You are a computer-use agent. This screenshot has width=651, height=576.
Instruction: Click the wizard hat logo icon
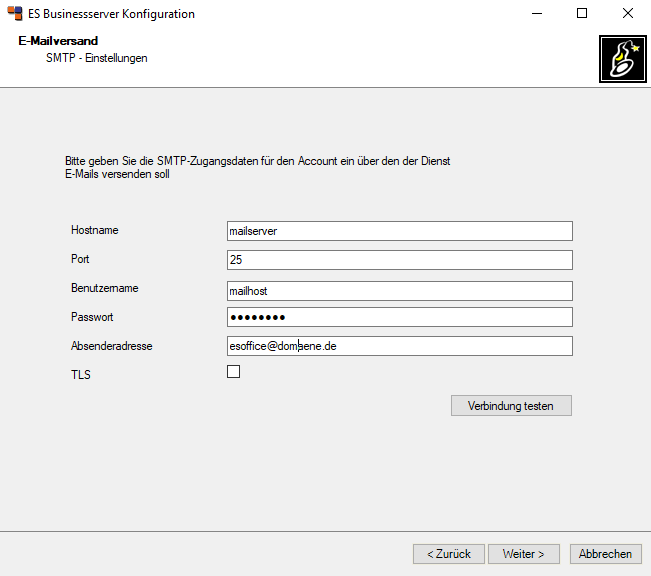(x=622, y=59)
